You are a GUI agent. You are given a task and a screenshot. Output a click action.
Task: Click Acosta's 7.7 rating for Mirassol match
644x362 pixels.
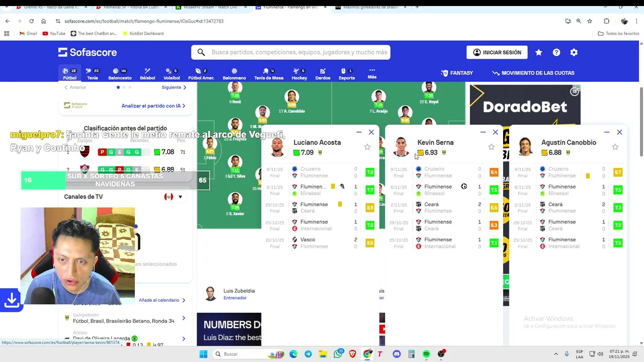pos(370,190)
